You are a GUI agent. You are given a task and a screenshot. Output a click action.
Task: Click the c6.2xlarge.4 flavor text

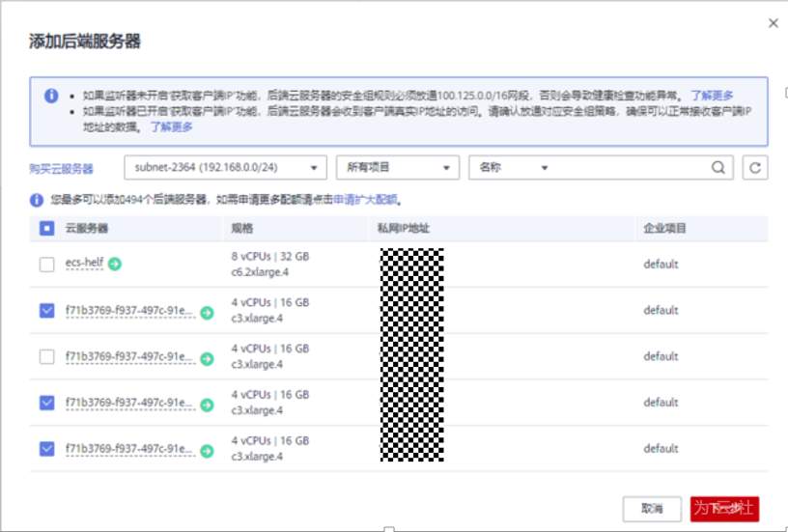pos(260,272)
